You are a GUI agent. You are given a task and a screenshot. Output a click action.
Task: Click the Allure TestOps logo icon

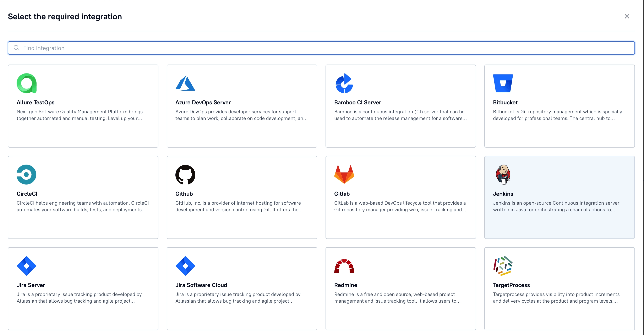tap(27, 83)
